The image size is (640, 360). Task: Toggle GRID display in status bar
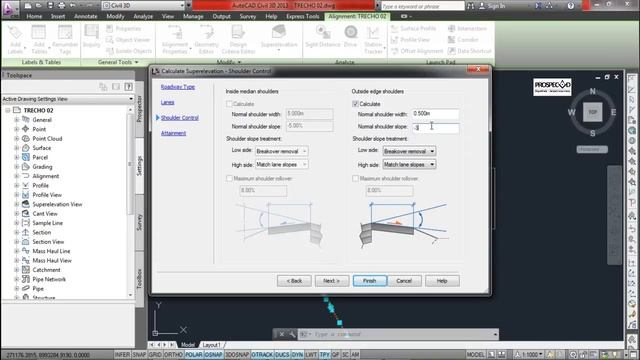155,355
